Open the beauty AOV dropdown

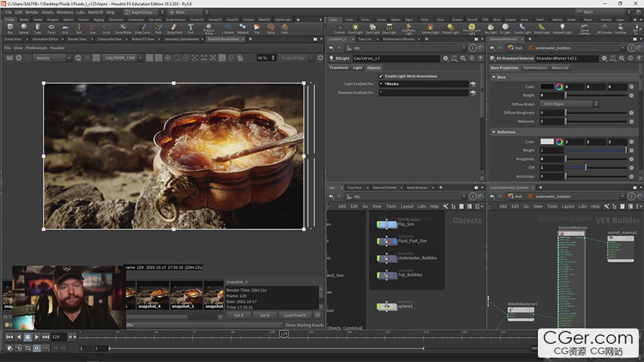click(x=53, y=58)
